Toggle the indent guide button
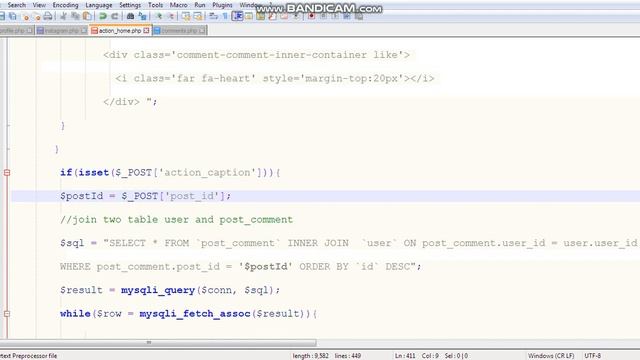This screenshot has width=640, height=360. pyautogui.click(x=237, y=16)
